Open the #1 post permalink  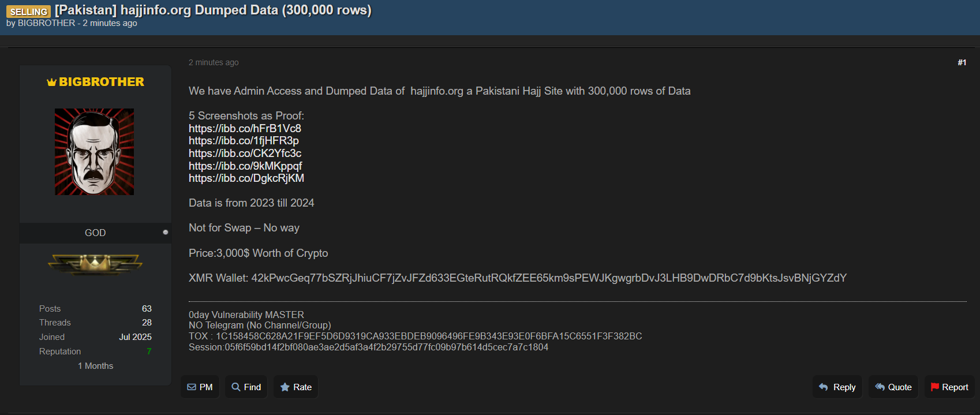tap(962, 62)
